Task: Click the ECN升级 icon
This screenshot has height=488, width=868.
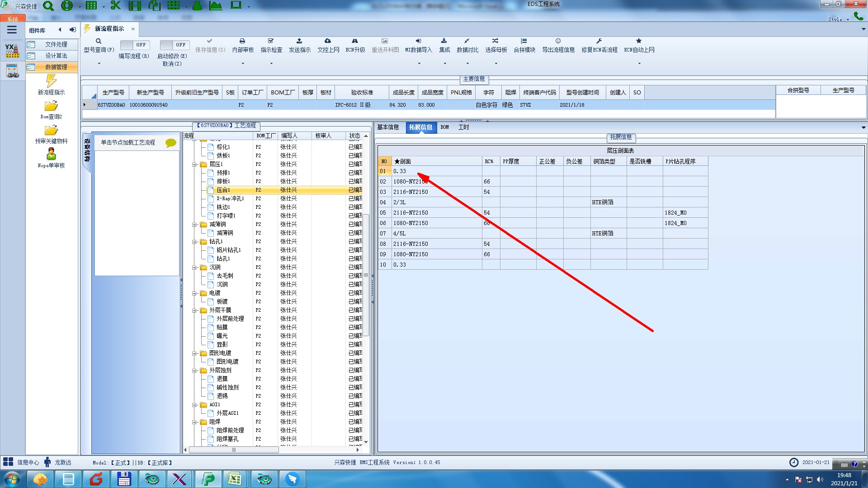Action: (x=355, y=41)
